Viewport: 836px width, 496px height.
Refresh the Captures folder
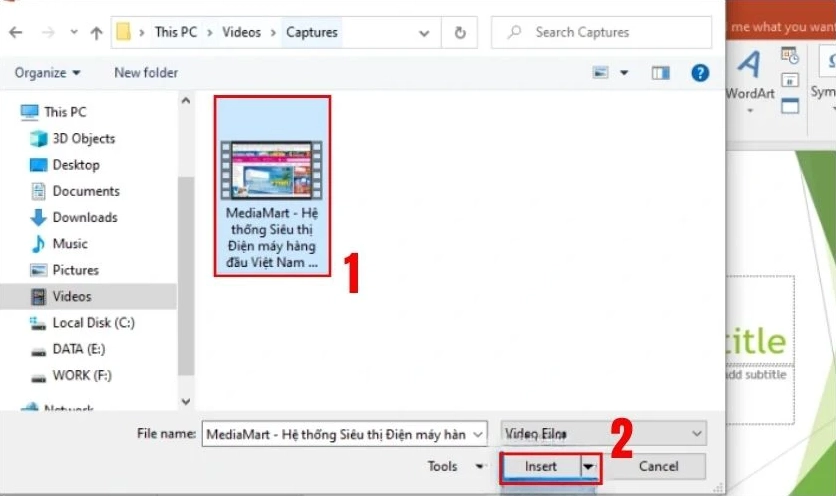click(460, 33)
